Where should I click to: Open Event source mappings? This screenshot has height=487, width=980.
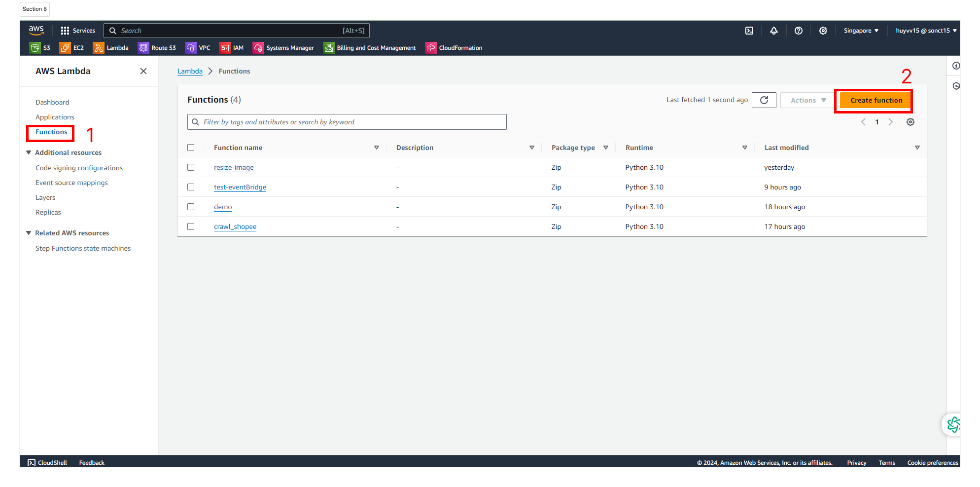[71, 183]
